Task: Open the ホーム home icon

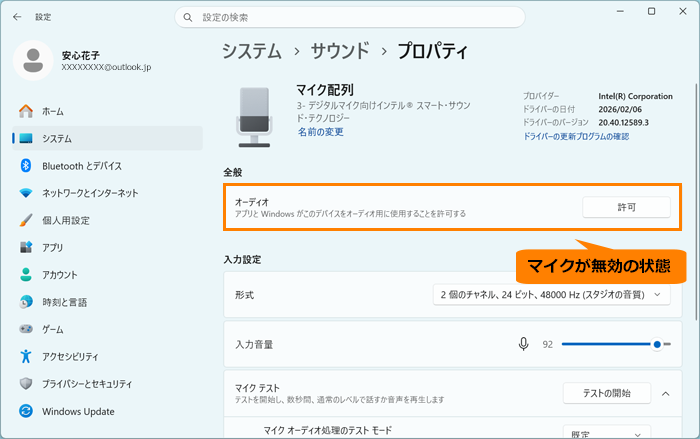Action: (x=26, y=111)
